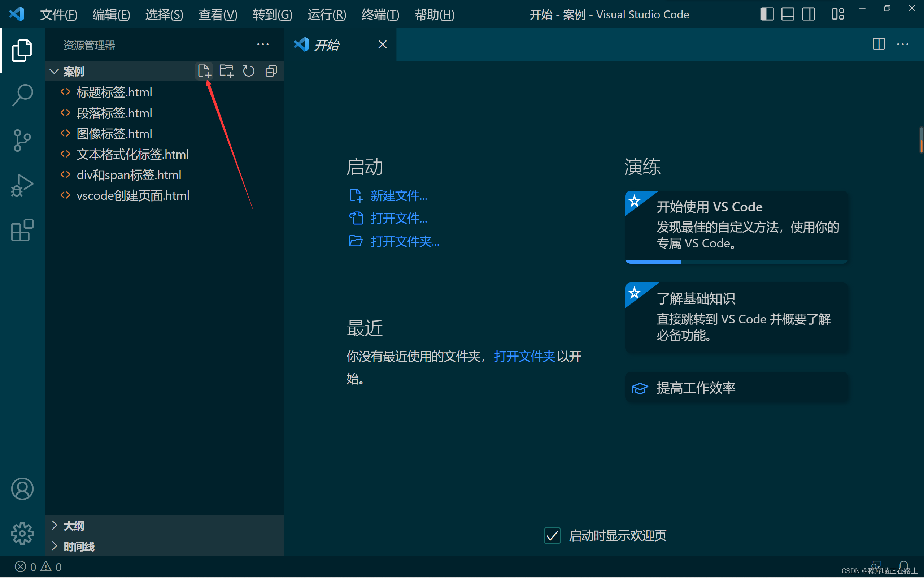
Task: Open the 选择(S) menu
Action: tap(164, 14)
